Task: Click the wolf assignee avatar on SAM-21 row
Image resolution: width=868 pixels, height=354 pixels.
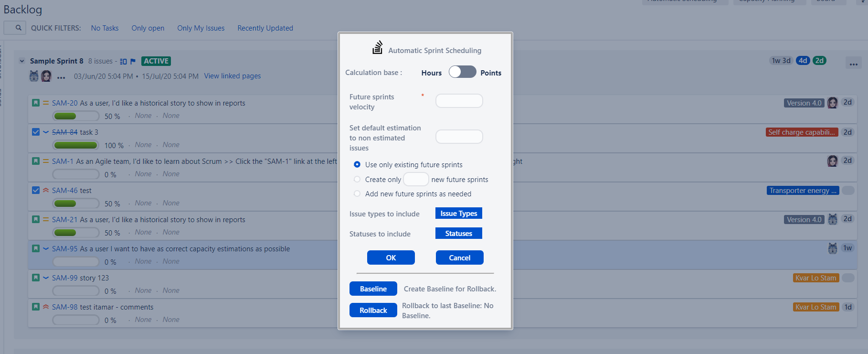Action: click(x=833, y=219)
